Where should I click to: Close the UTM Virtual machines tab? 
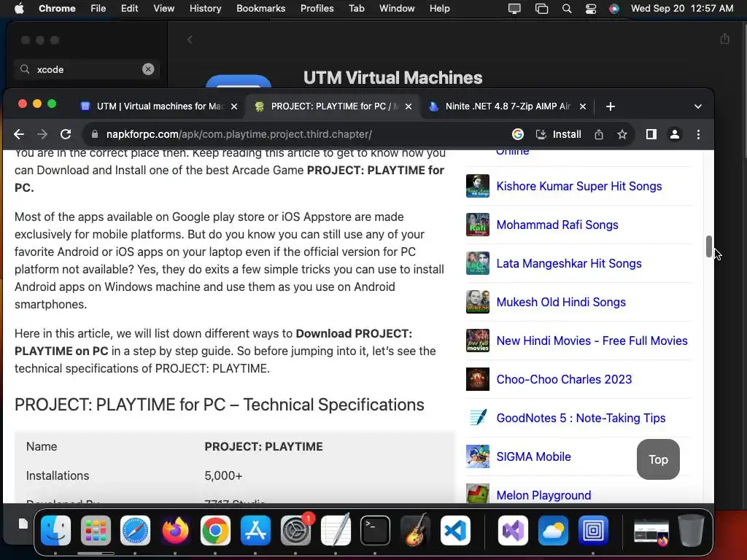(234, 106)
